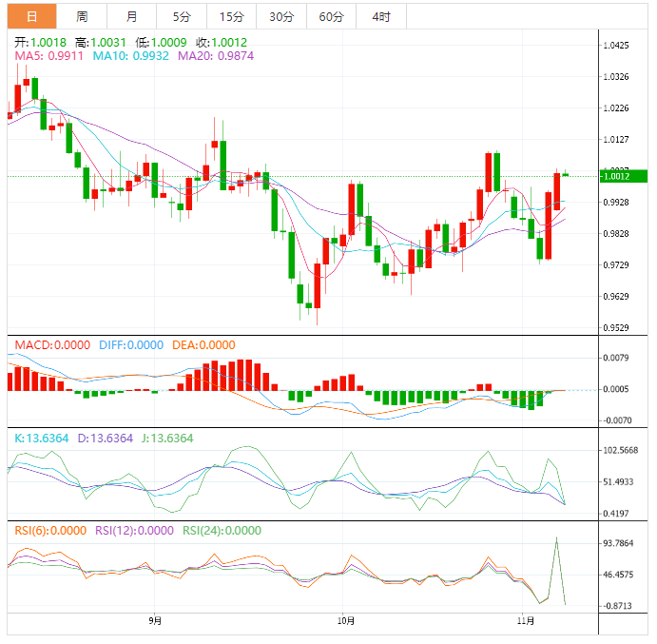This screenshot has width=657, height=644.
Task: Click the DIFF:0.0000 label
Action: pyautogui.click(x=131, y=345)
